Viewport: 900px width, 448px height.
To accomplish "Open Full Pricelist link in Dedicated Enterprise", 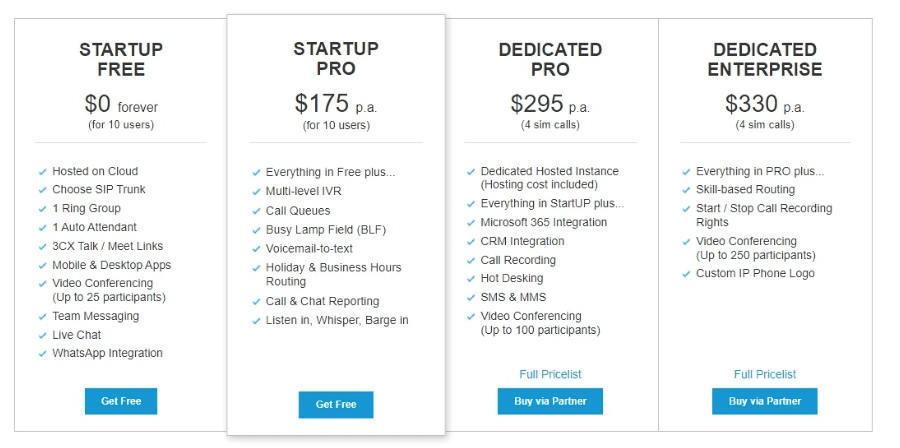I will pos(765,374).
